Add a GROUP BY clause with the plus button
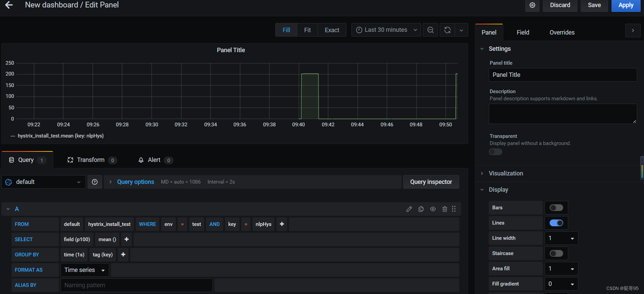Image resolution: width=644 pixels, height=294 pixels. (123, 255)
